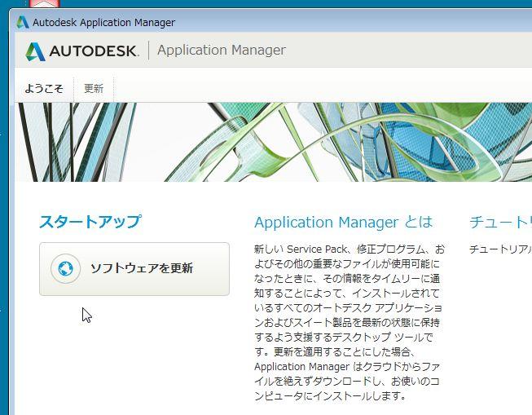Click the globe icon in update button
Viewport: 532px width, 415px height.
(65, 268)
